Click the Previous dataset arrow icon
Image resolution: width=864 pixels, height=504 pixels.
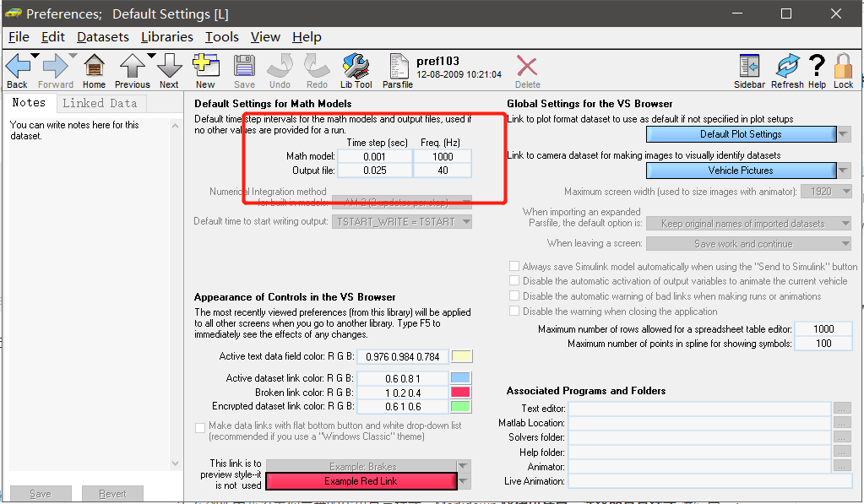click(x=133, y=66)
